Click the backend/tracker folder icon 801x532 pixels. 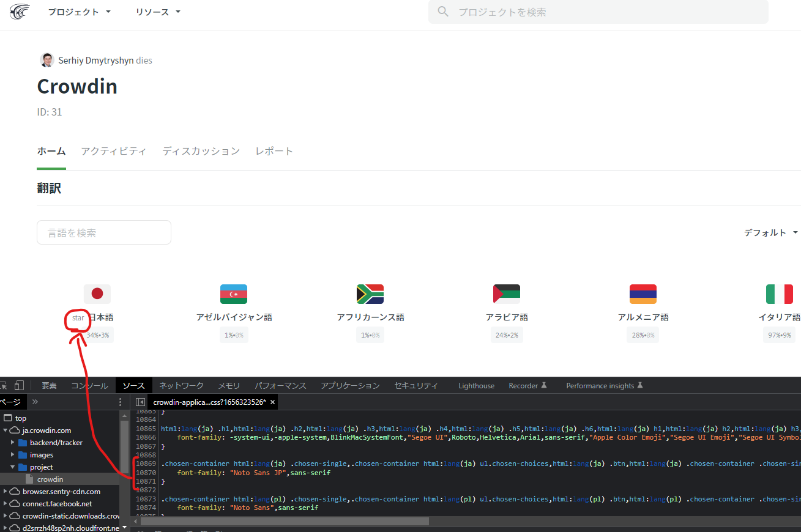click(x=23, y=443)
